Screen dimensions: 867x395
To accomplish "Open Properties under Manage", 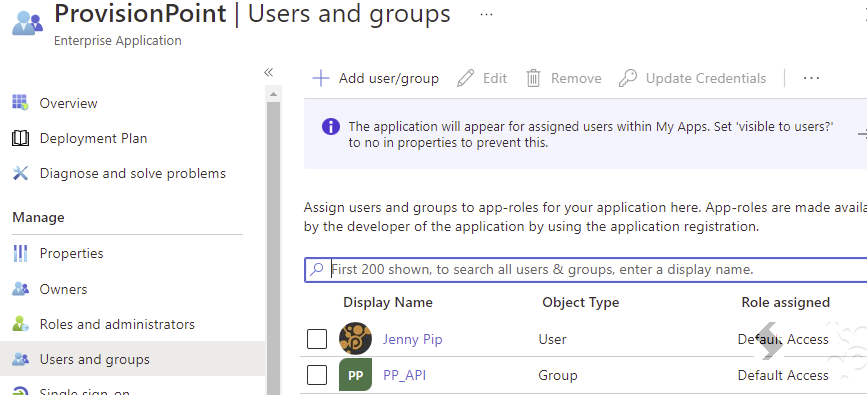I will tap(71, 253).
